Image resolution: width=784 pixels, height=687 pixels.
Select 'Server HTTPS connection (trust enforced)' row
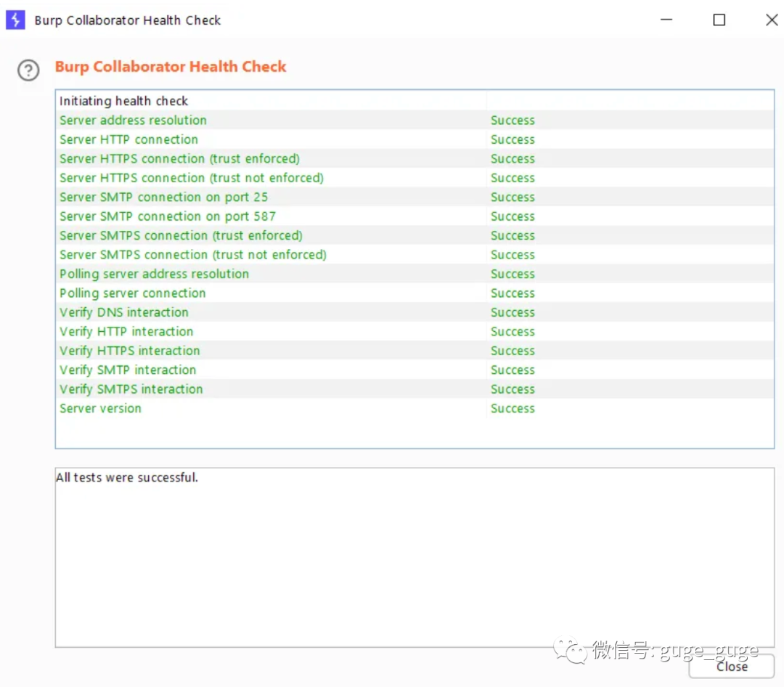415,158
